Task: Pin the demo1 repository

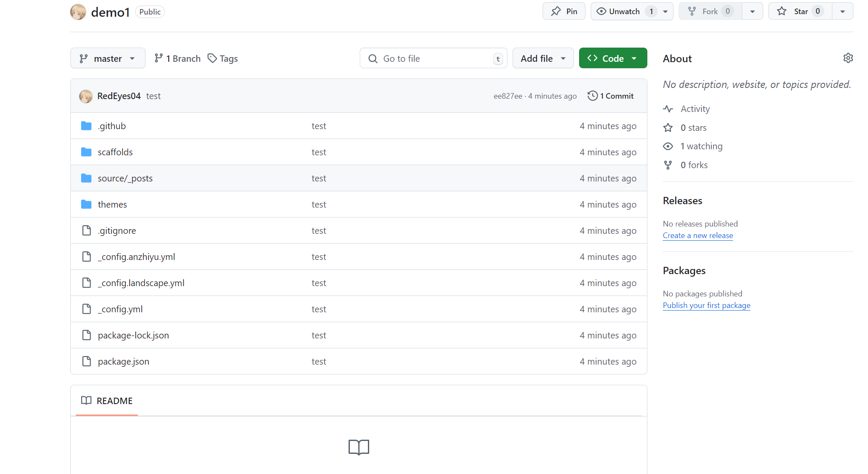Action: pos(564,12)
